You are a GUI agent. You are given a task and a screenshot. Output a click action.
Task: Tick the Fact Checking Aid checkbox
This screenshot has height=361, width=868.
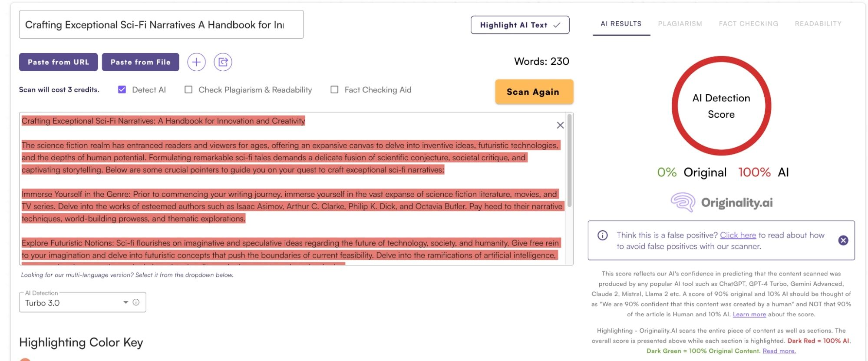pyautogui.click(x=334, y=89)
